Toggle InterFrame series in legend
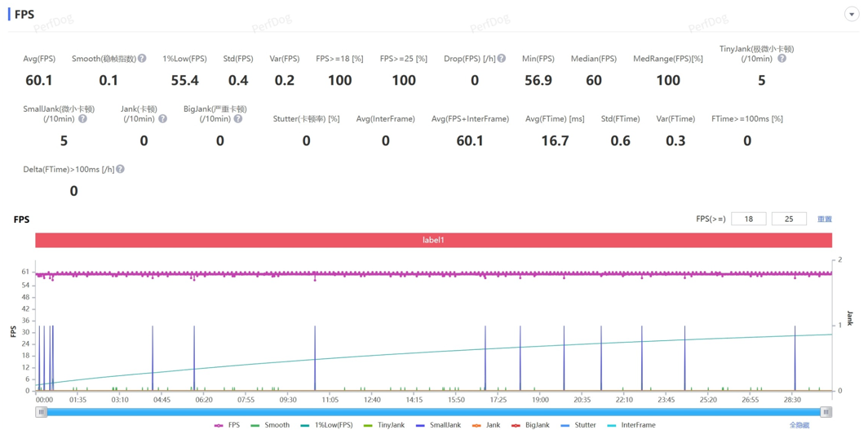Screen dimensions: 868x430 coord(631,425)
